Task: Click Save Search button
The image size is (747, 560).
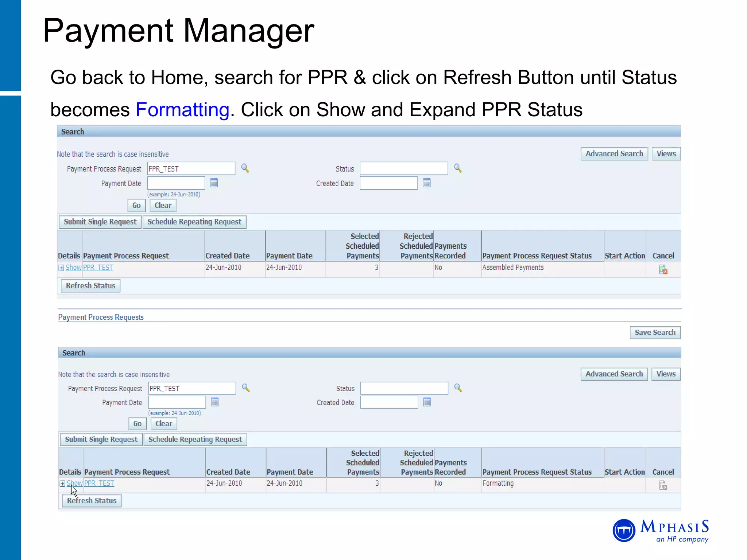Action: point(655,332)
